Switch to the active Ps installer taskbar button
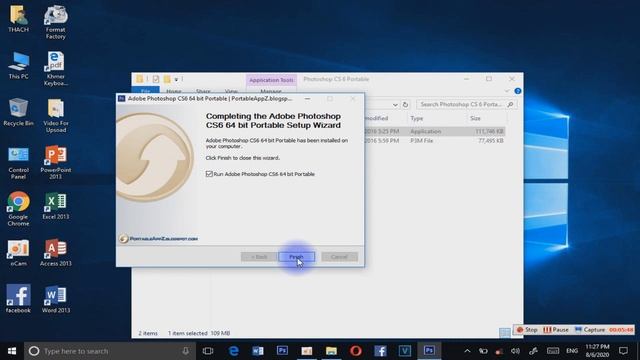 pyautogui.click(x=429, y=351)
